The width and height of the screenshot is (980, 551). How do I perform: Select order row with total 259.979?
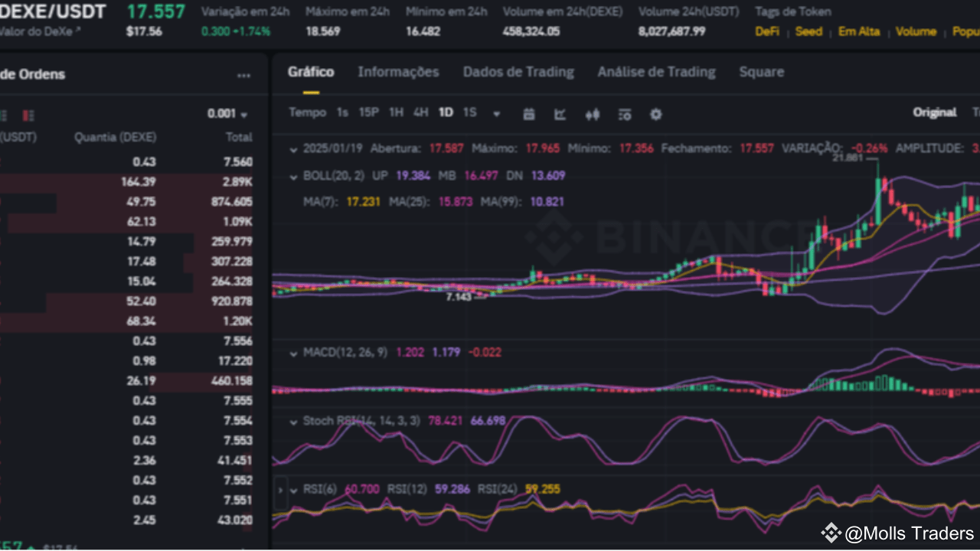[x=126, y=242]
